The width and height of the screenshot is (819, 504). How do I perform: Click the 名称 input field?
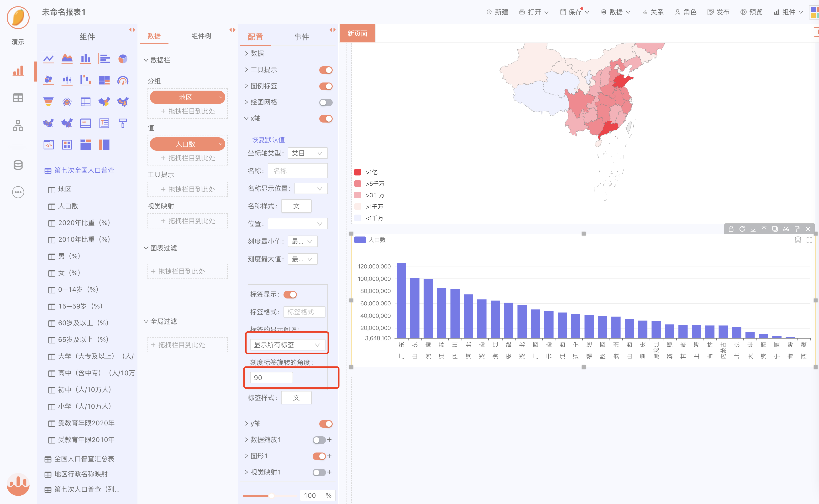(298, 171)
